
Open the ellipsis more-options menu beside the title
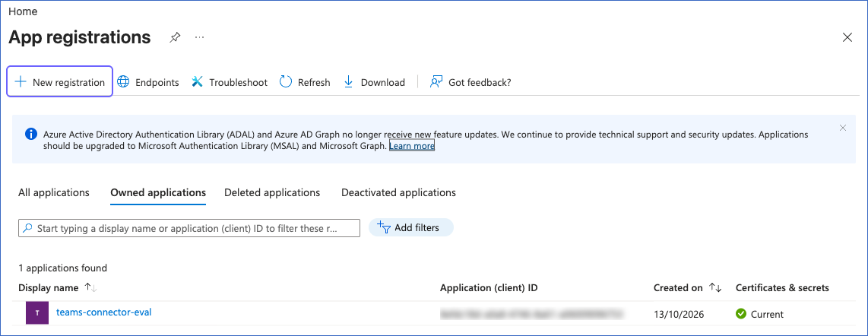200,38
